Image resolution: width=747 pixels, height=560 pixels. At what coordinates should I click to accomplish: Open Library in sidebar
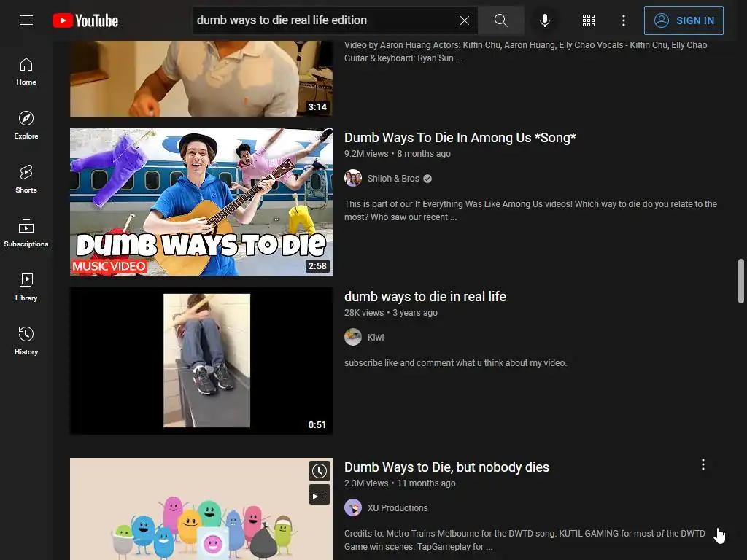point(26,287)
